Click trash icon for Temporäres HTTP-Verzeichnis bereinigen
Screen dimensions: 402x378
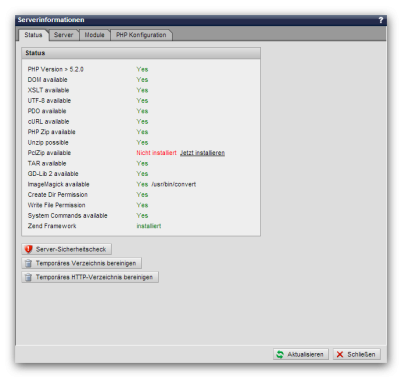28,277
